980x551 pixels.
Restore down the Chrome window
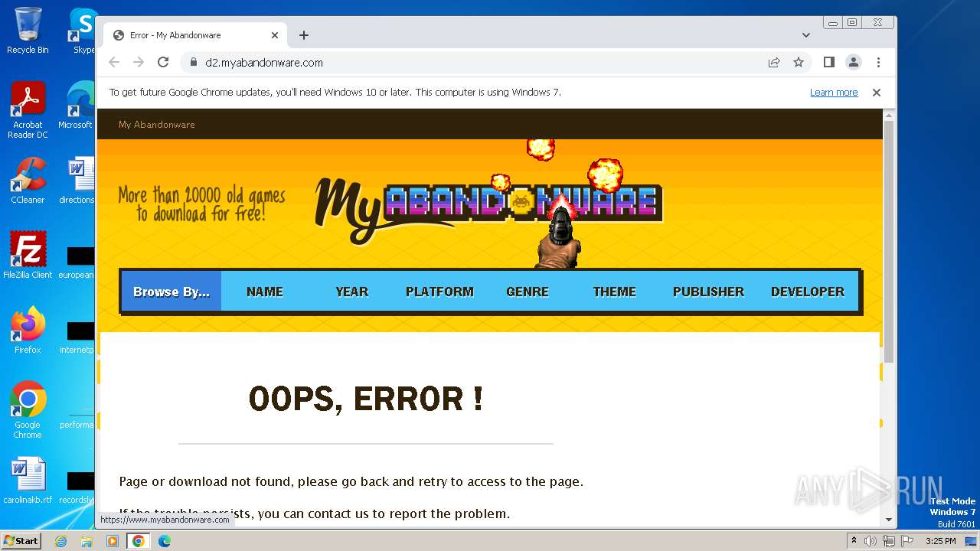coord(852,23)
